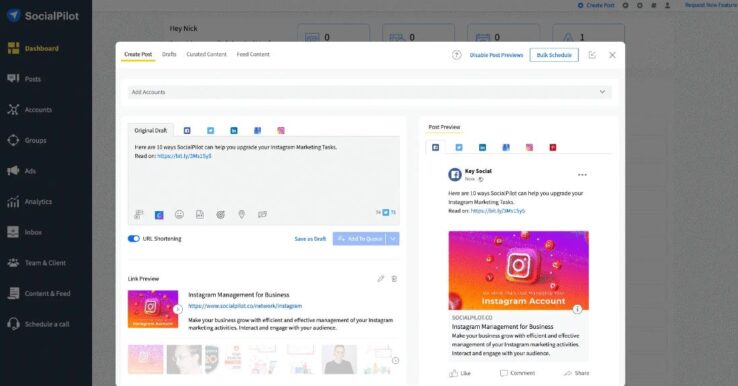
Task: Show the Twitter post preview
Action: click(459, 147)
